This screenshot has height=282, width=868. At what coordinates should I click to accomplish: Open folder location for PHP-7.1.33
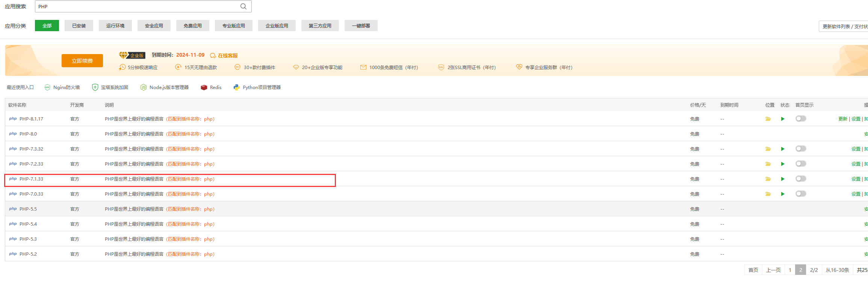click(768, 179)
